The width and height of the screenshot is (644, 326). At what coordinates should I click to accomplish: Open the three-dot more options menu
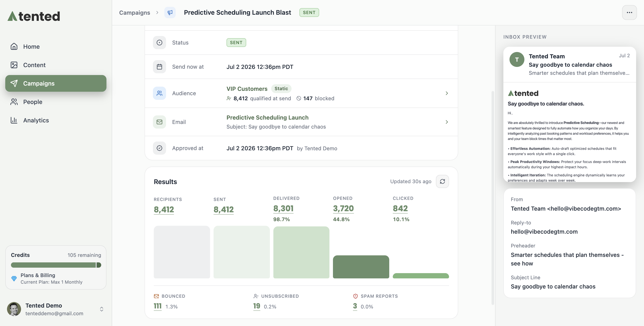629,13
